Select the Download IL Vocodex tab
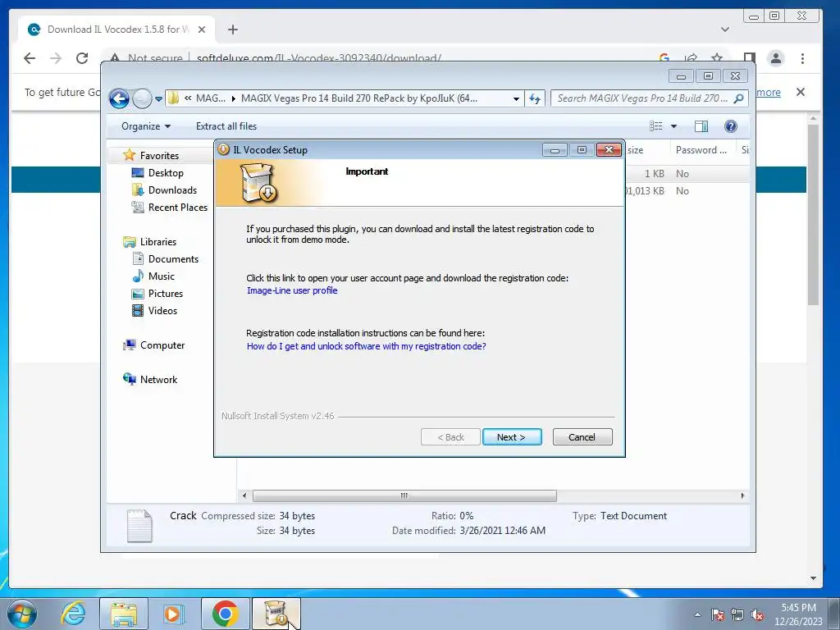This screenshot has height=630, width=840. coord(116,30)
